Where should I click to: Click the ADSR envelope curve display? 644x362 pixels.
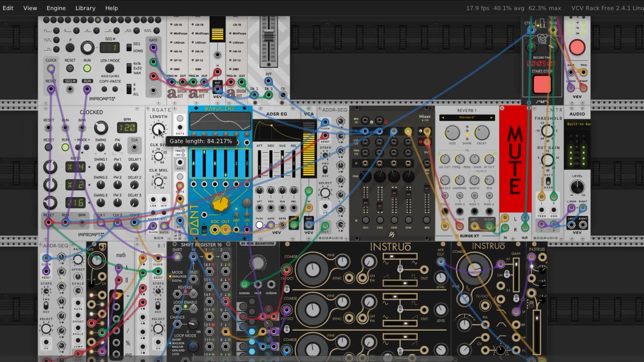[276, 130]
